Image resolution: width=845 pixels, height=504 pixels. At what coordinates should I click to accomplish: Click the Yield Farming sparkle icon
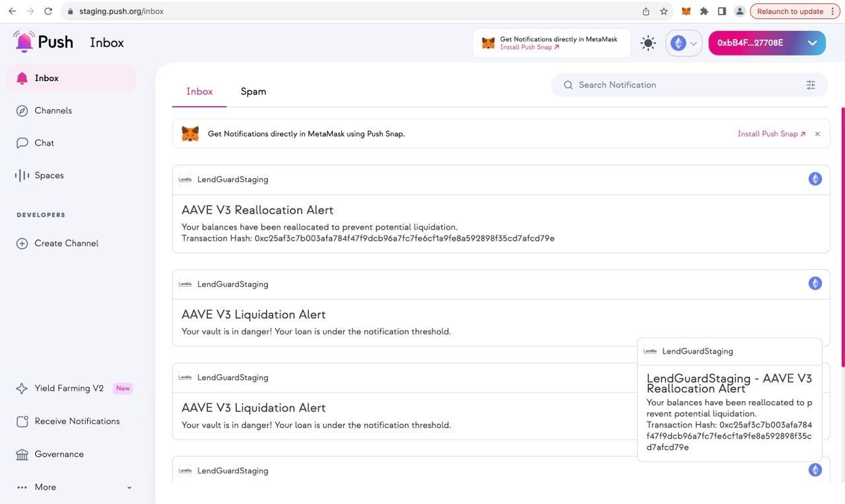(x=22, y=389)
